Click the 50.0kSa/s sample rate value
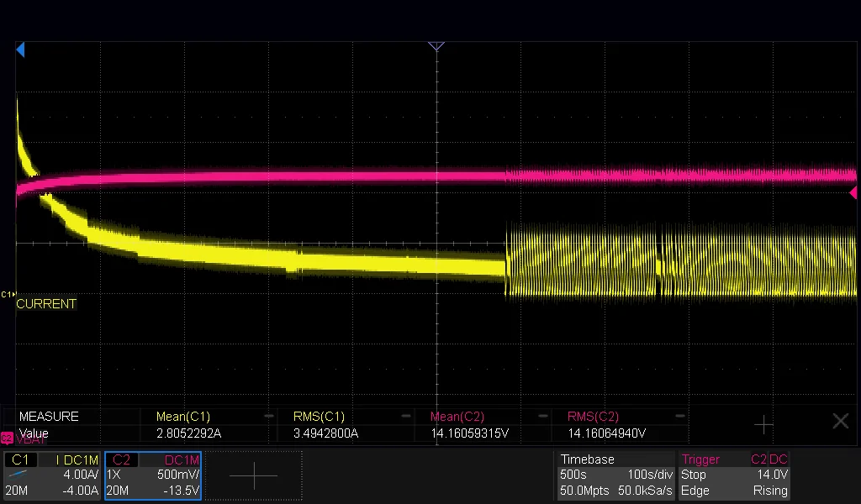 pos(645,491)
